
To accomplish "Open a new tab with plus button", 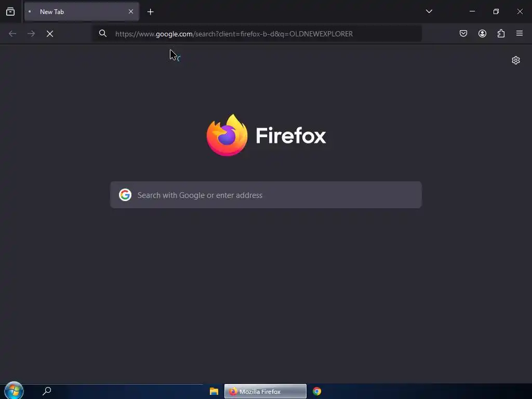I will tap(150, 12).
